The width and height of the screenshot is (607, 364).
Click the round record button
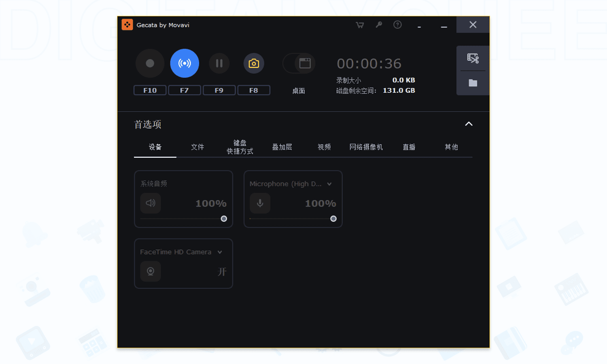pos(150,63)
